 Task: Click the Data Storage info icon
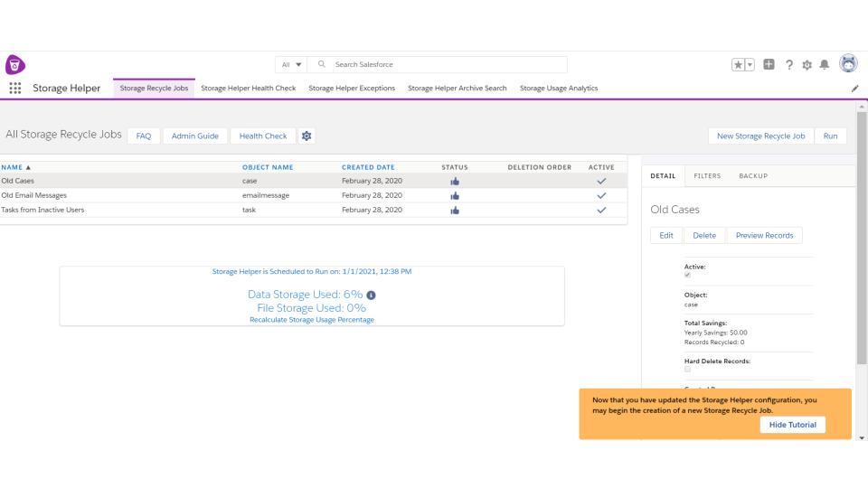371,295
